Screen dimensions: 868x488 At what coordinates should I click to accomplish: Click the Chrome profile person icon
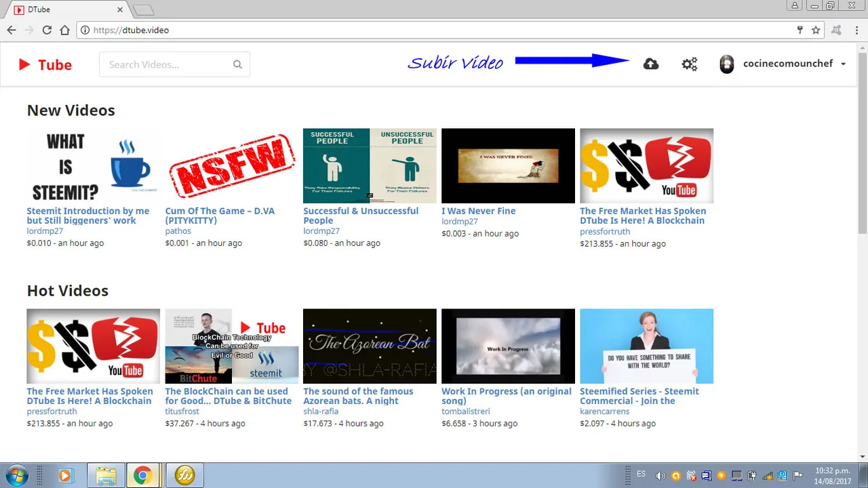[795, 5]
